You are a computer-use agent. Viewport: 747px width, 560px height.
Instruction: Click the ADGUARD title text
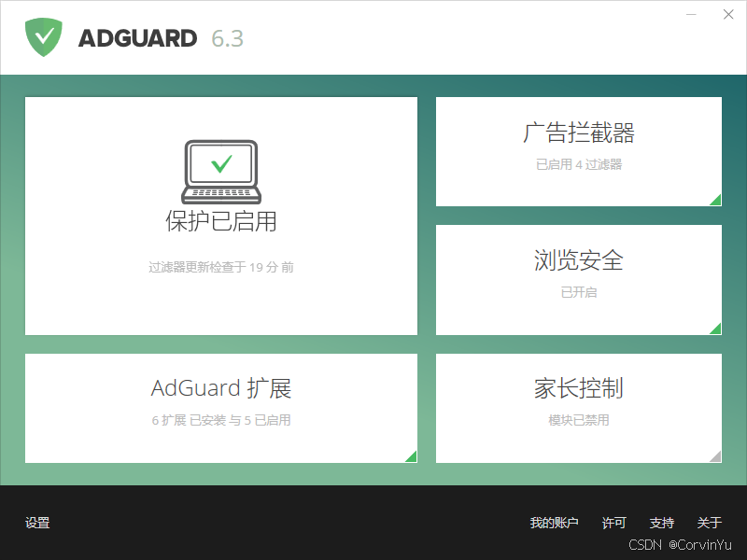tap(137, 38)
